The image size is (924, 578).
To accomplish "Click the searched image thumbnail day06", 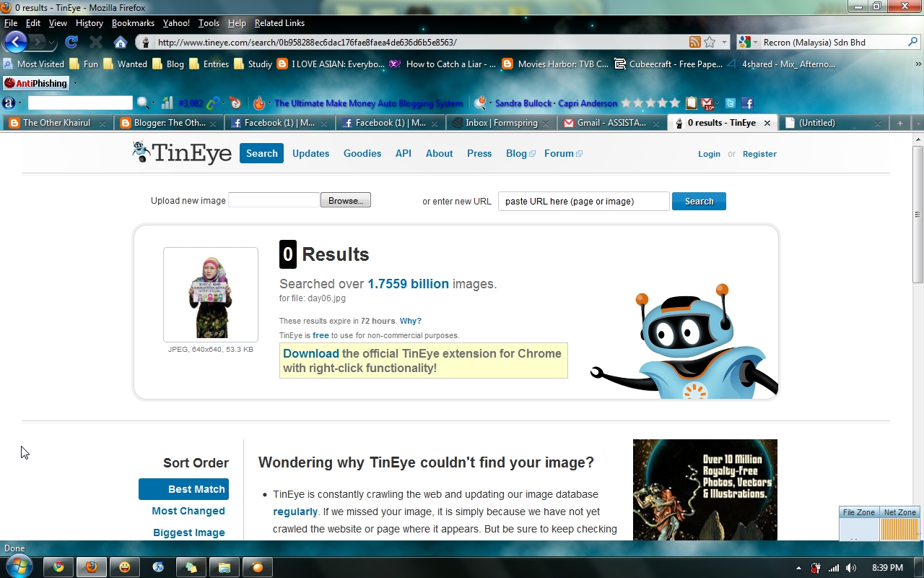I will (211, 295).
